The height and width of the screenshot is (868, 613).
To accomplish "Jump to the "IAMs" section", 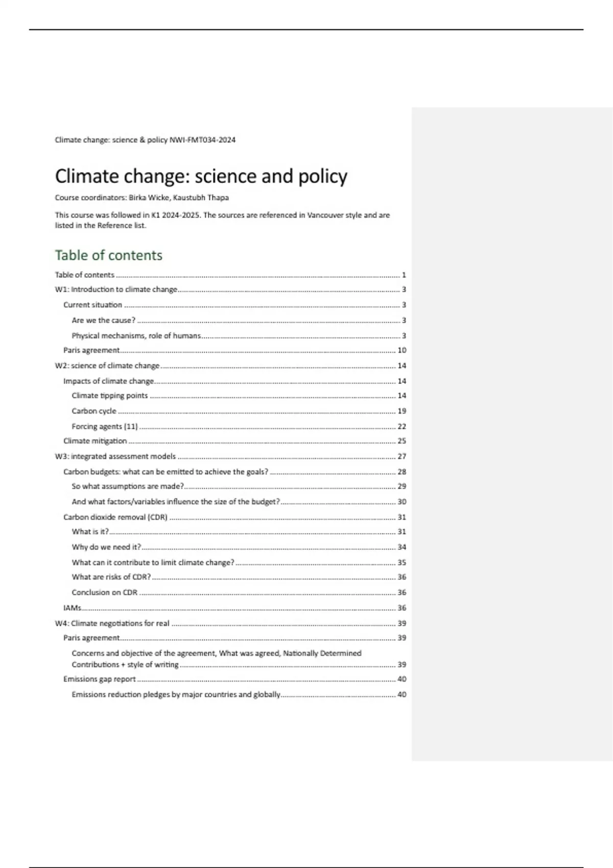I will pos(72,608).
